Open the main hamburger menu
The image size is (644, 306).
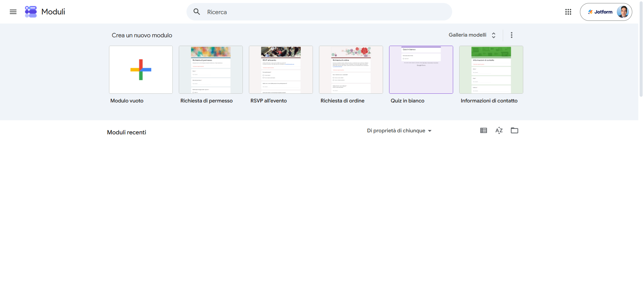point(13,12)
